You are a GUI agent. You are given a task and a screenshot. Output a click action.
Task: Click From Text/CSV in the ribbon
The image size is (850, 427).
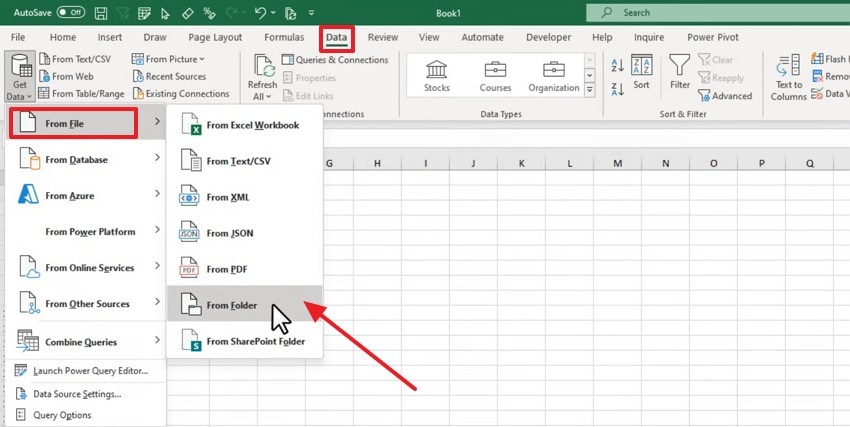click(x=74, y=59)
